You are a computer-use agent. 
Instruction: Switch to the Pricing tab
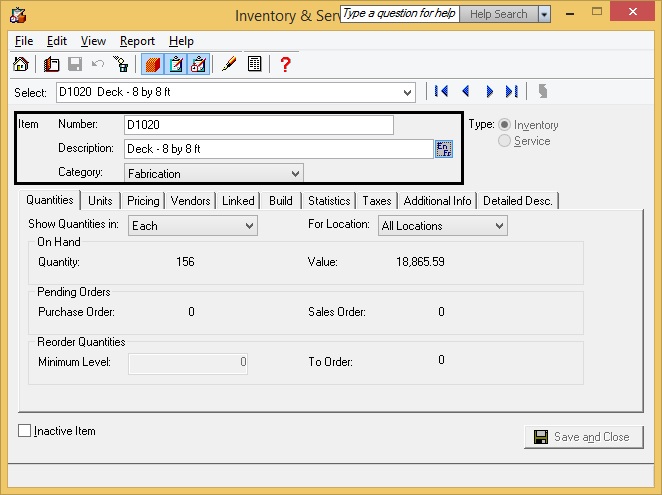coord(143,201)
